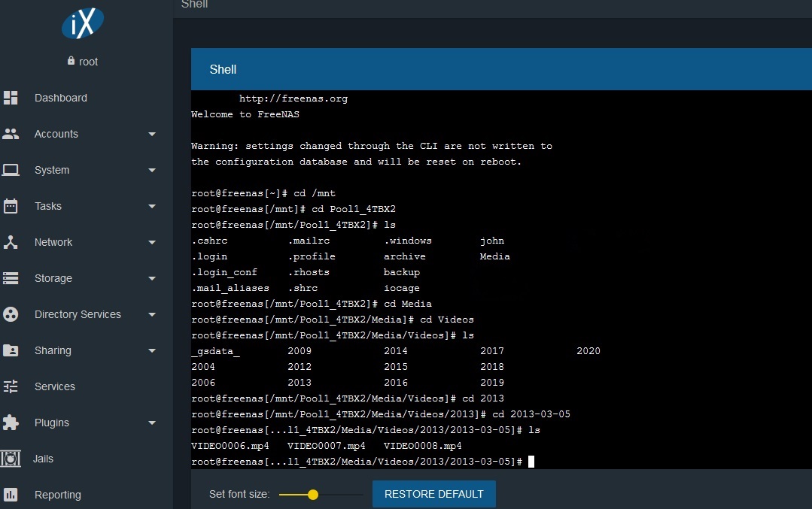Click the lock icon beside root
Screen dimensions: 812x509
[71, 60]
